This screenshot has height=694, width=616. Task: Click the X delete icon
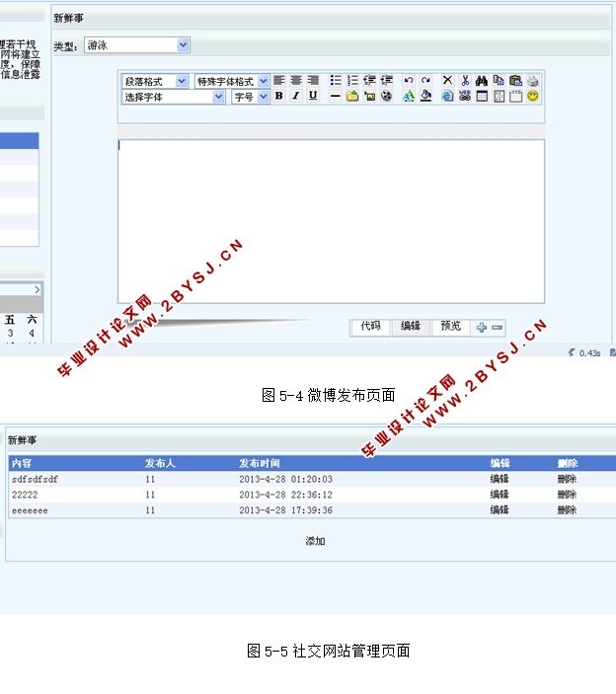pyautogui.click(x=448, y=81)
